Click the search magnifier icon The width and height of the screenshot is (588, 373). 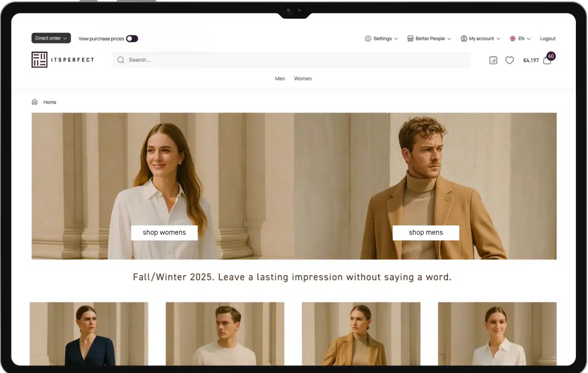[x=121, y=60]
